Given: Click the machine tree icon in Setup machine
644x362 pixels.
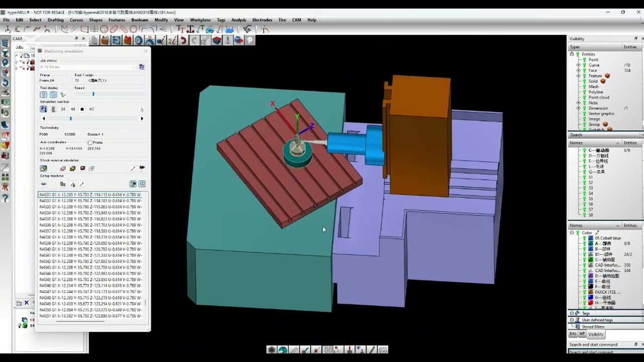Looking at the screenshot, I should (x=63, y=184).
